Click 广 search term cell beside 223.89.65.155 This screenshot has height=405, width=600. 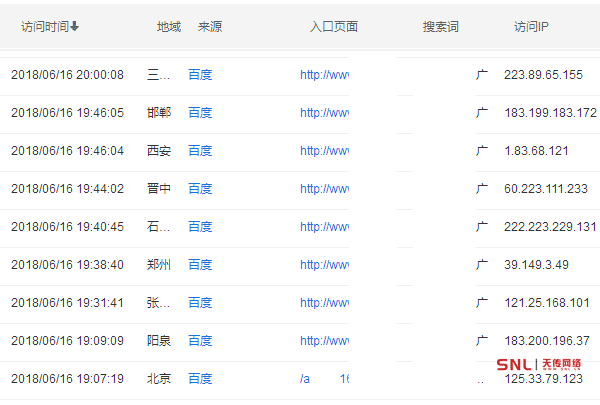tap(482, 75)
